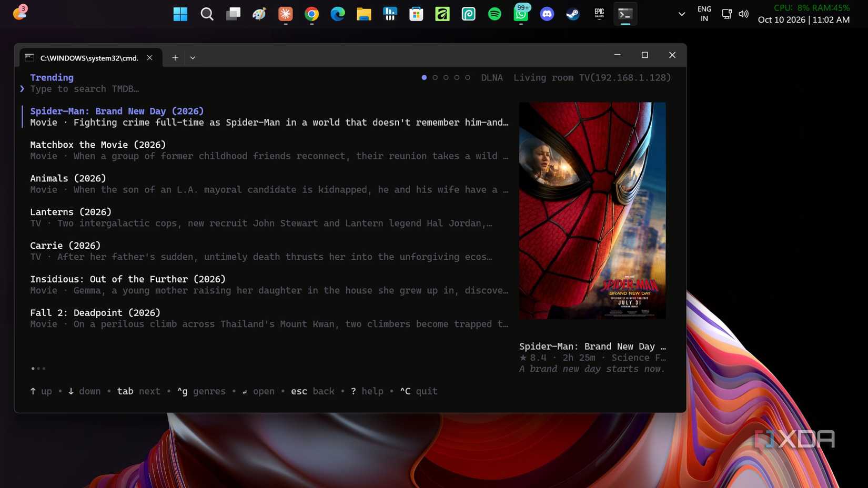
Task: Open the Epic Games launcher icon
Action: click(599, 14)
